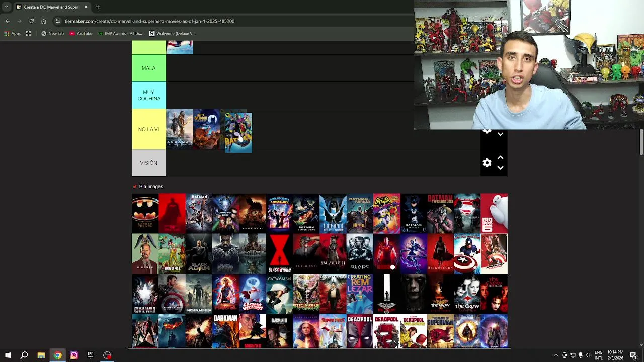
Task: Select the MALA tier label
Action: tap(148, 68)
